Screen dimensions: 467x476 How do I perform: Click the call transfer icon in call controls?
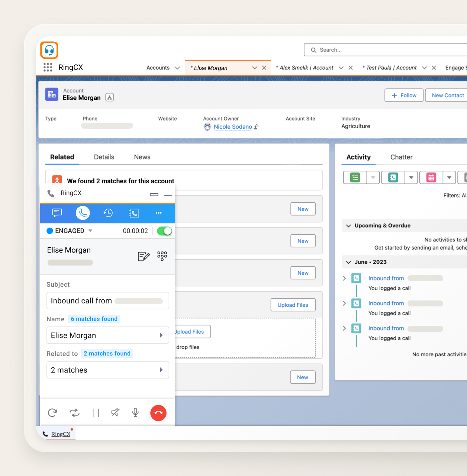pos(74,413)
